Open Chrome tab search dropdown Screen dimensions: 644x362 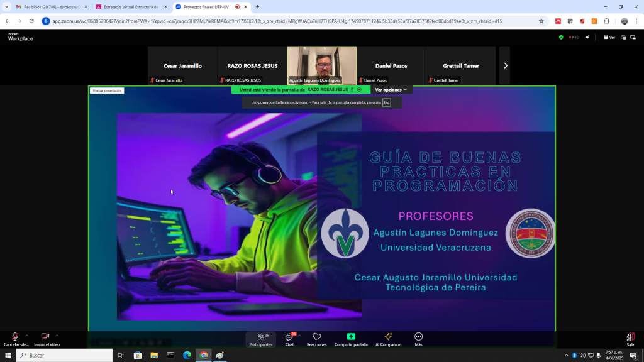tap(6, 7)
